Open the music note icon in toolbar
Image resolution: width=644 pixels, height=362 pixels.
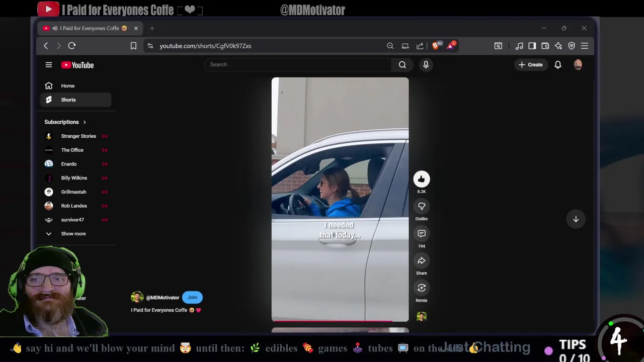coord(519,46)
